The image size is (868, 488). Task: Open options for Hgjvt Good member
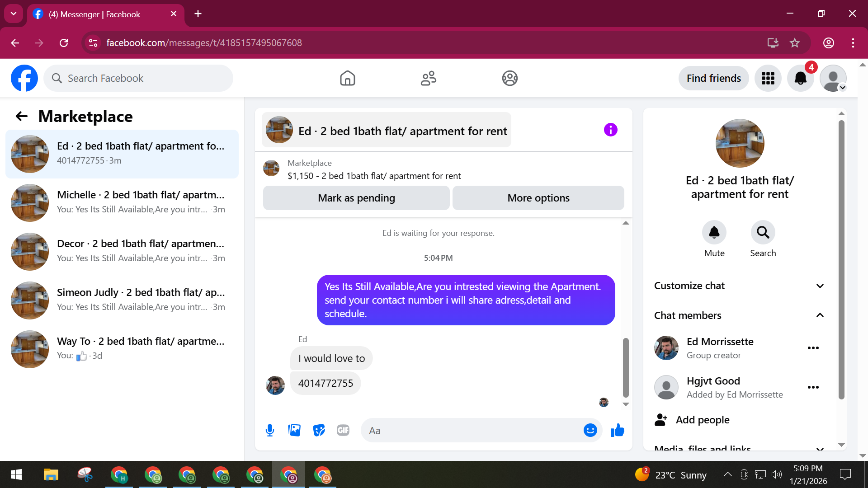tap(813, 387)
